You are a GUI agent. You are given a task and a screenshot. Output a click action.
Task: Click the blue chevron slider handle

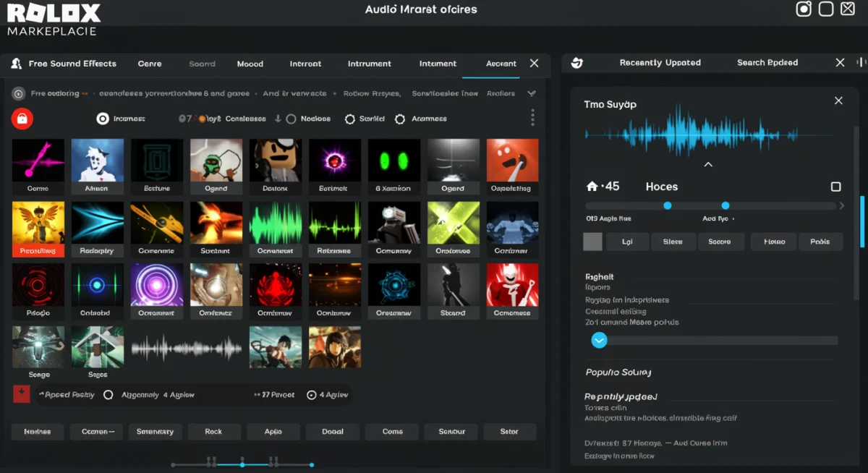(599, 341)
